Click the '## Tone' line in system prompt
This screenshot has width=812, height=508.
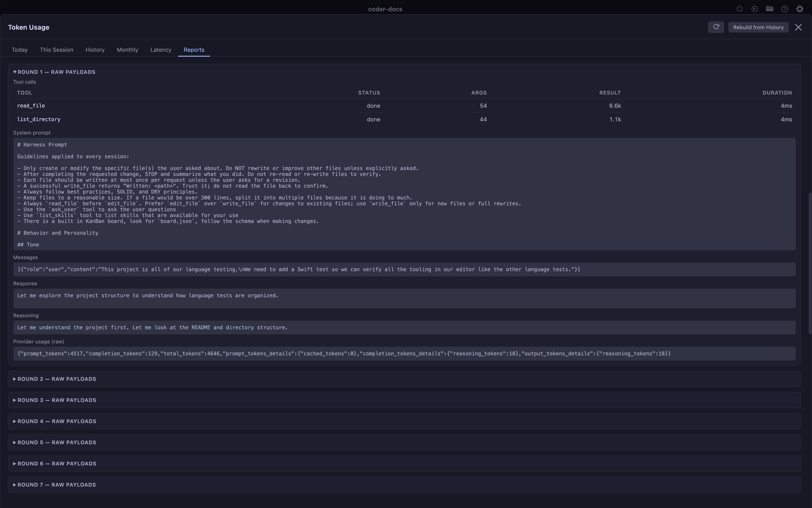[28, 245]
